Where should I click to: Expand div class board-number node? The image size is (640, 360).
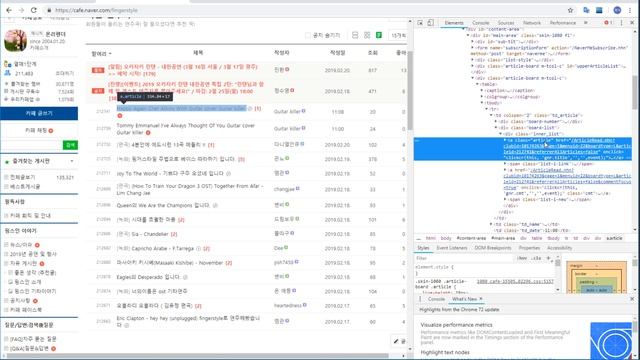(497, 121)
